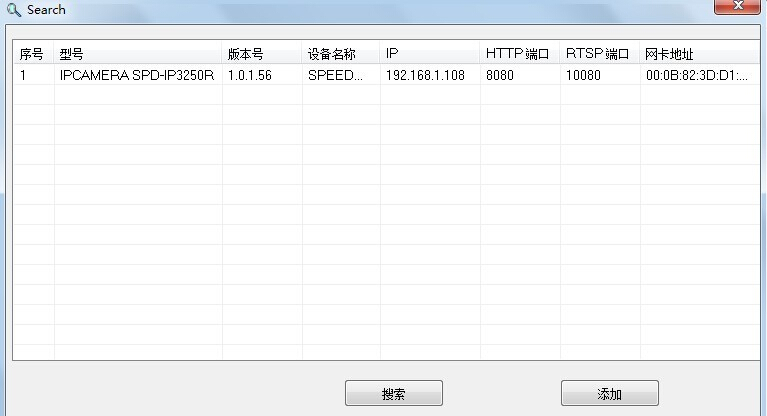The width and height of the screenshot is (767, 416).
Task: Click the MAC address 00:0B:82:3D:D1 cell
Action: coord(696,75)
